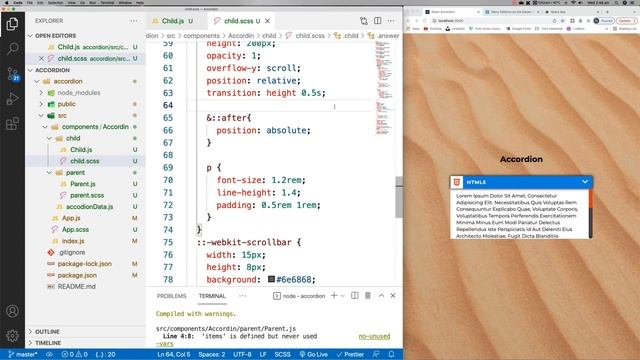Add a new terminal with plus icon
This screenshot has width=640, height=360.
pos(334,296)
